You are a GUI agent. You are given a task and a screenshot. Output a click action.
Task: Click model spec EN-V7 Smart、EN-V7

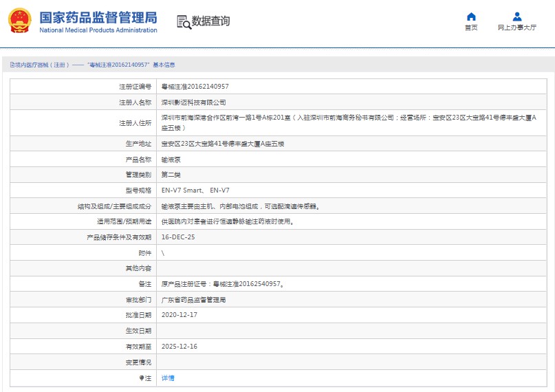tap(195, 190)
